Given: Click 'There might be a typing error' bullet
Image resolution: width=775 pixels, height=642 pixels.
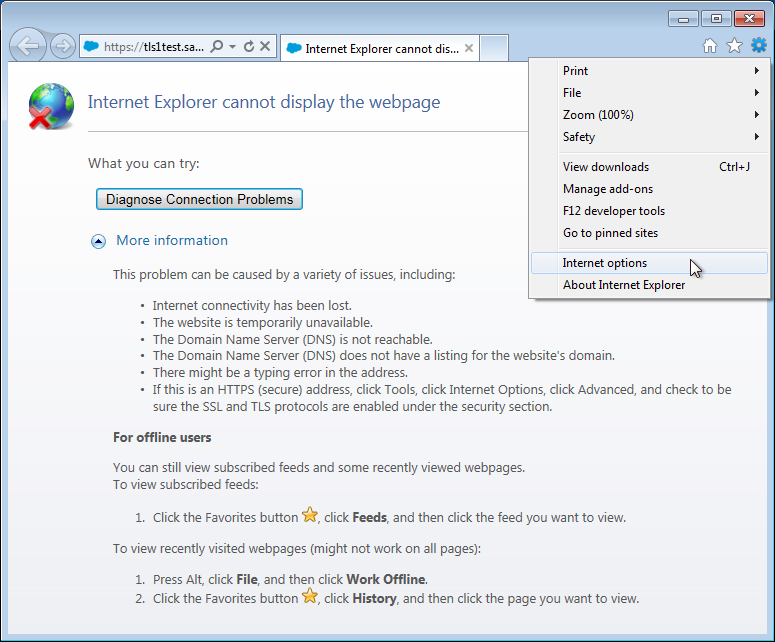Looking at the screenshot, I should [280, 373].
